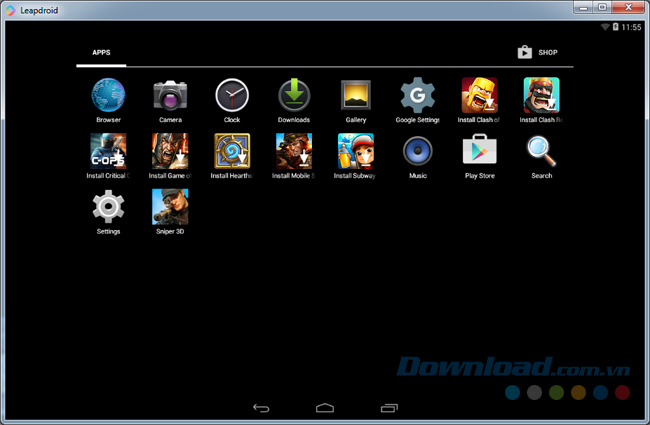Tap the Android home navigation button

(325, 408)
